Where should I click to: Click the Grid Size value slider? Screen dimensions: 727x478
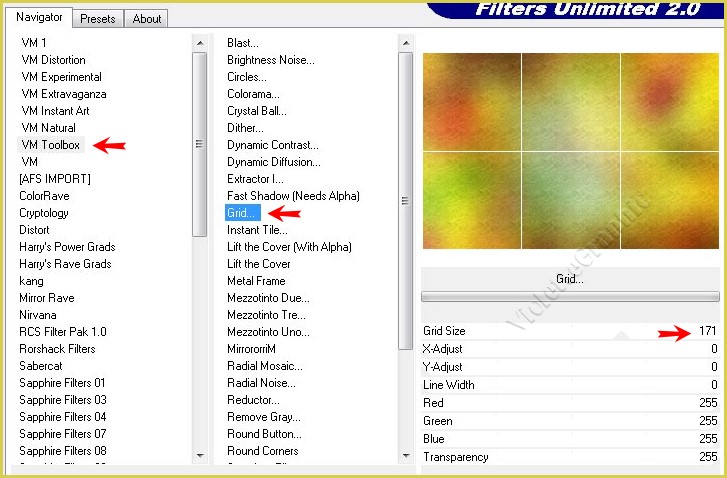coord(570,331)
